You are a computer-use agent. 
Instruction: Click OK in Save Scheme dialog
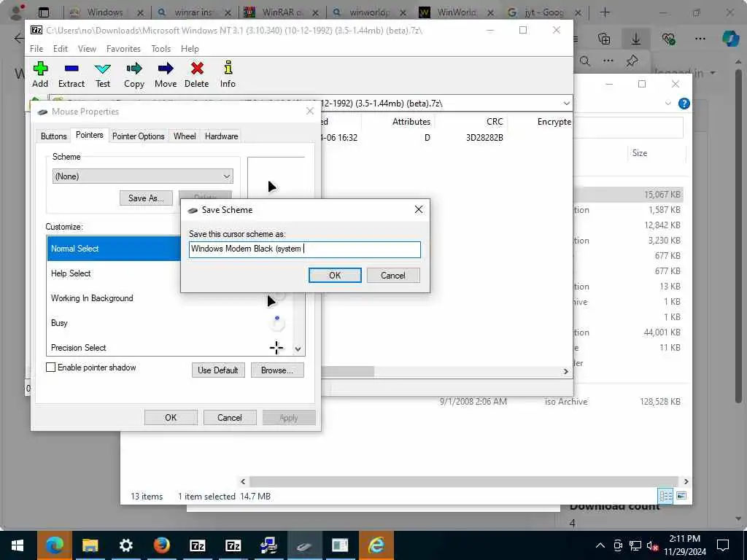click(335, 275)
